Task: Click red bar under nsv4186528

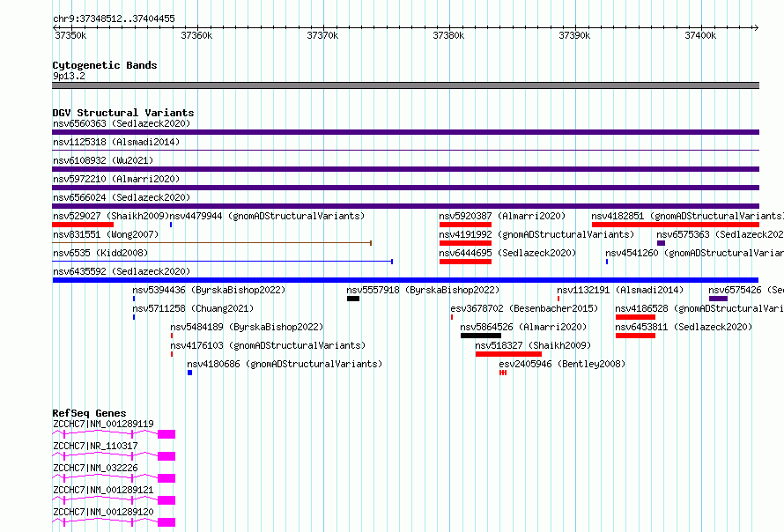Action: tap(635, 317)
